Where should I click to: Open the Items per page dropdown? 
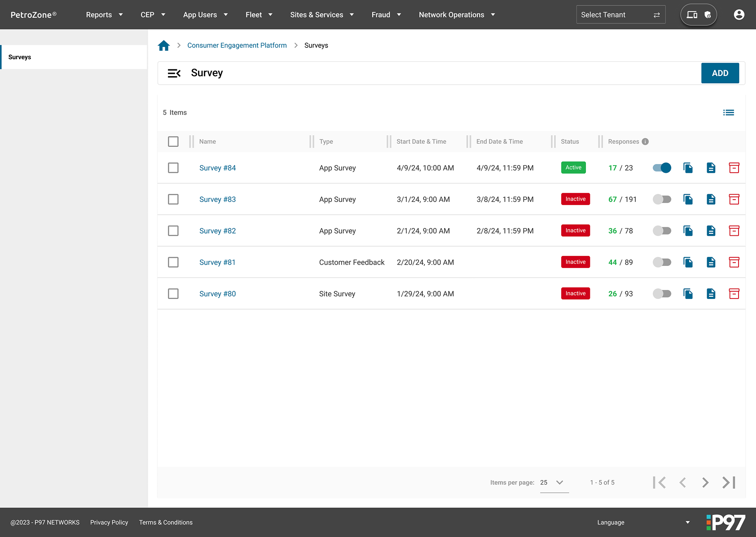point(554,482)
